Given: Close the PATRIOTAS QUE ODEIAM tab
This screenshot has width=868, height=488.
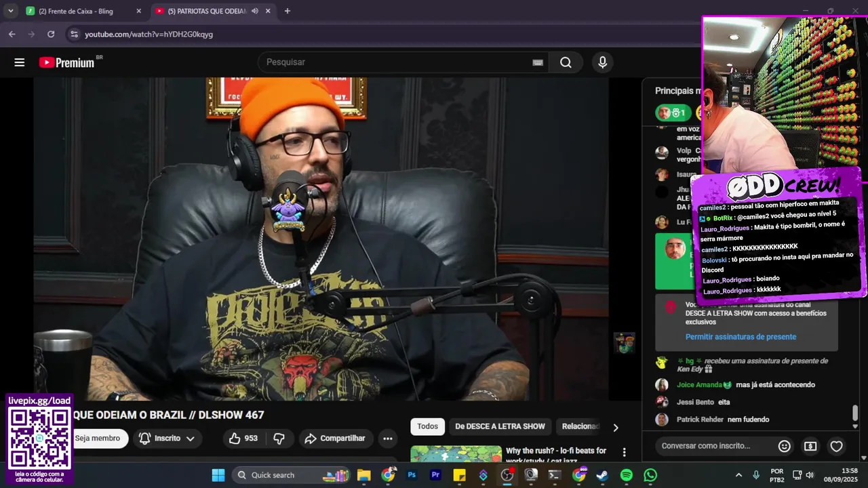Looking at the screenshot, I should [269, 11].
